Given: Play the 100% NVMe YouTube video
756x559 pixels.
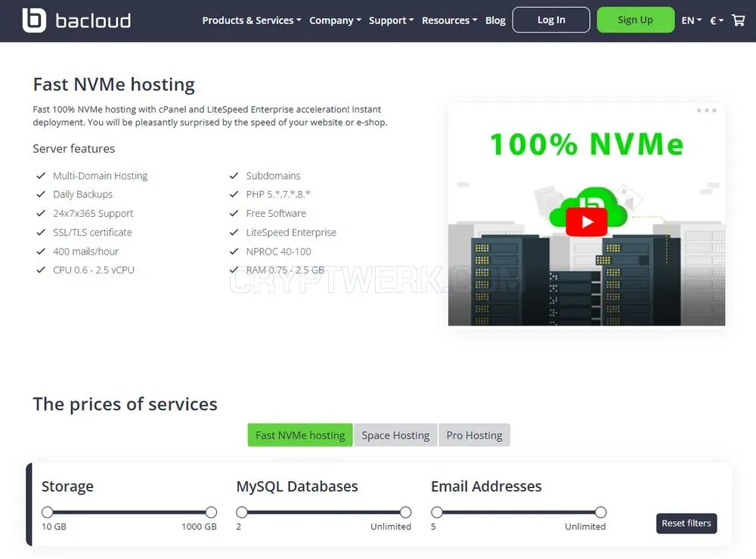Looking at the screenshot, I should [587, 221].
